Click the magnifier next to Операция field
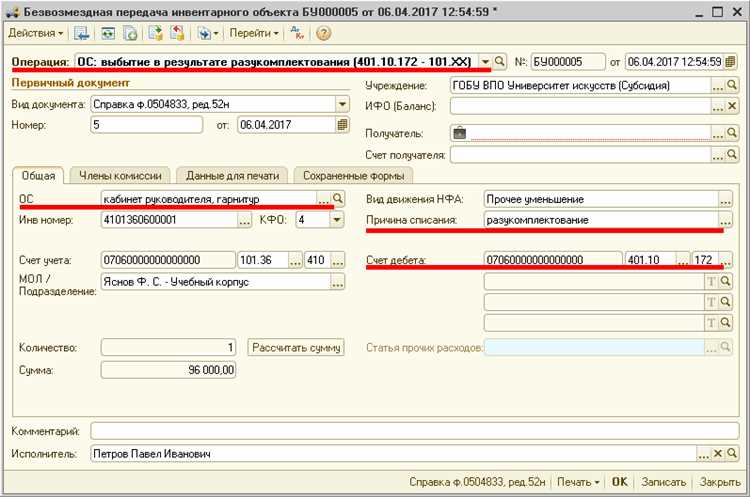Screen dimensions: 750x497 click(x=499, y=62)
